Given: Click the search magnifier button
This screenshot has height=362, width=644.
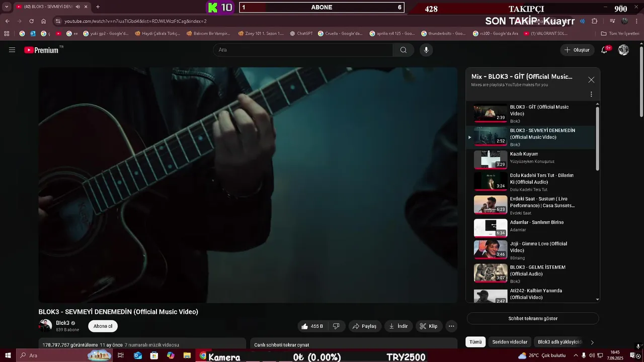Looking at the screenshot, I should point(404,50).
